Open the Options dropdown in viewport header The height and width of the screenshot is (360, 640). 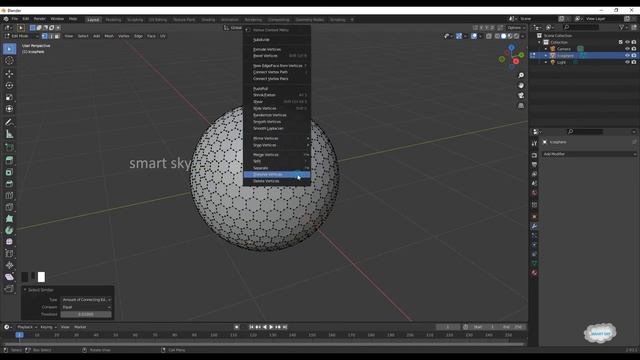pyautogui.click(x=516, y=28)
